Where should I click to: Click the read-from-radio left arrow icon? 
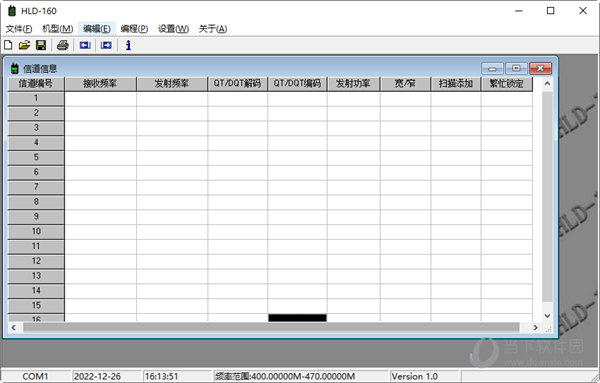pos(85,45)
